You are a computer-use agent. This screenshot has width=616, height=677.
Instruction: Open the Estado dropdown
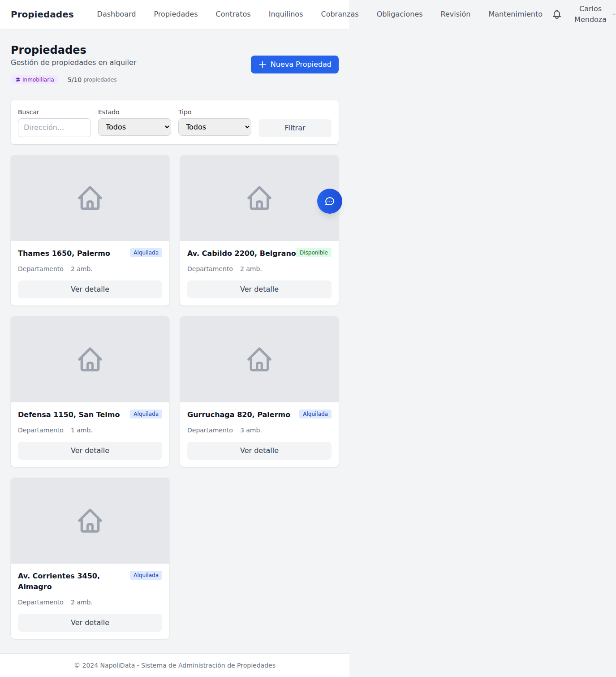(134, 127)
